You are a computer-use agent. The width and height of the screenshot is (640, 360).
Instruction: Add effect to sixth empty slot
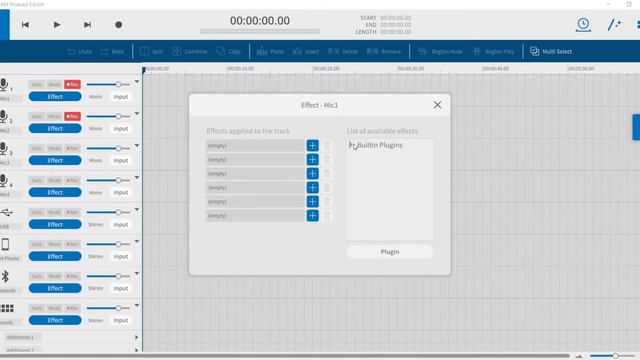[x=313, y=216]
